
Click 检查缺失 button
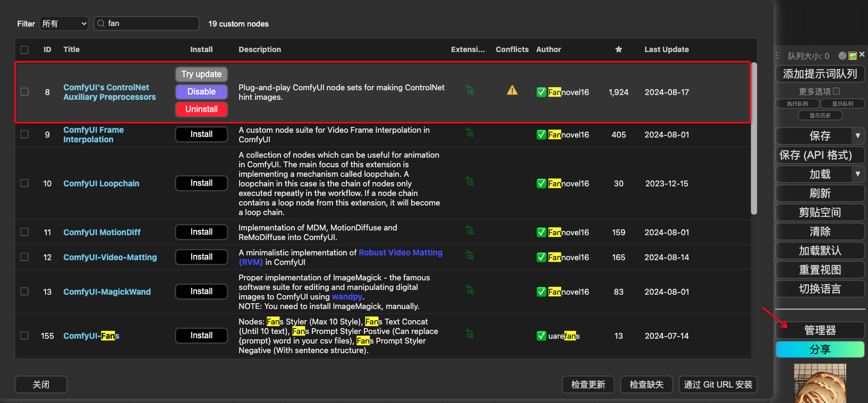point(646,384)
